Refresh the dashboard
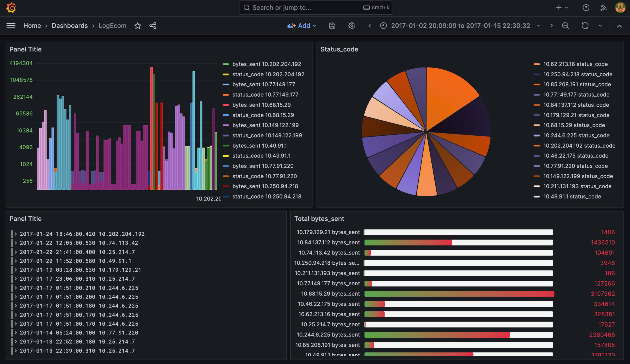 click(585, 26)
